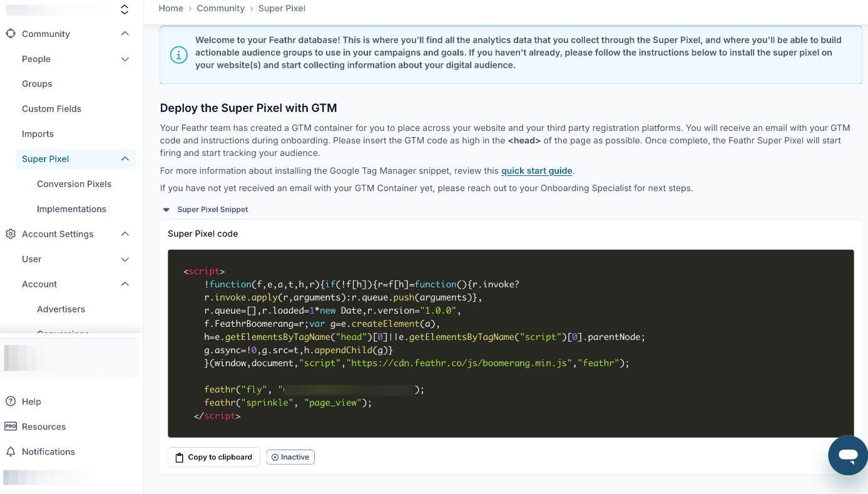Click Copy to clipboard button
The image size is (868, 494).
pyautogui.click(x=214, y=457)
